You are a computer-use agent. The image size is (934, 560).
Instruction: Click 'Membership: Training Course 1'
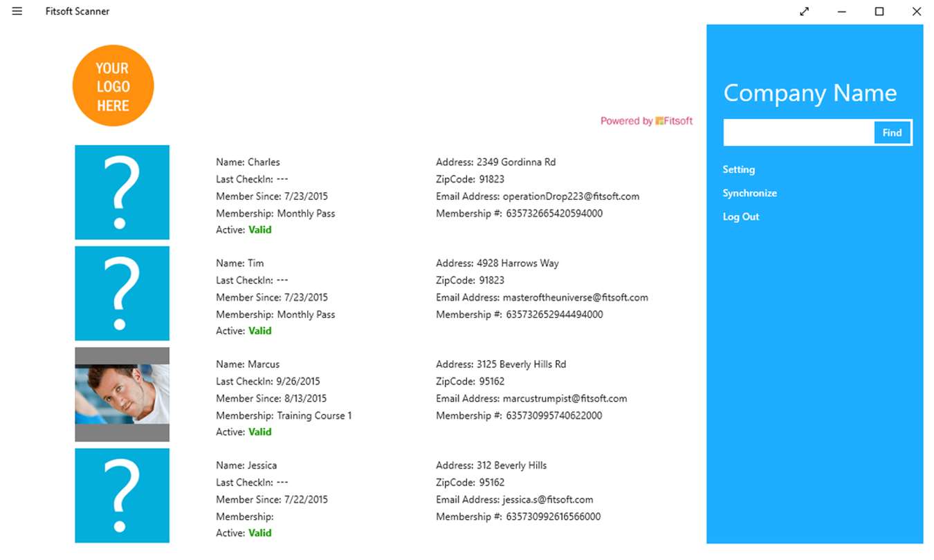(284, 415)
